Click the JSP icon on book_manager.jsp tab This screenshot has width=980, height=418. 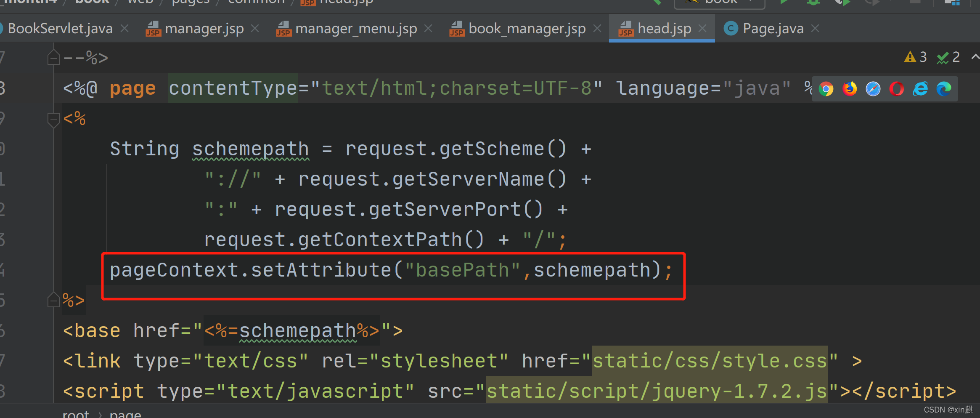pyautogui.click(x=457, y=29)
